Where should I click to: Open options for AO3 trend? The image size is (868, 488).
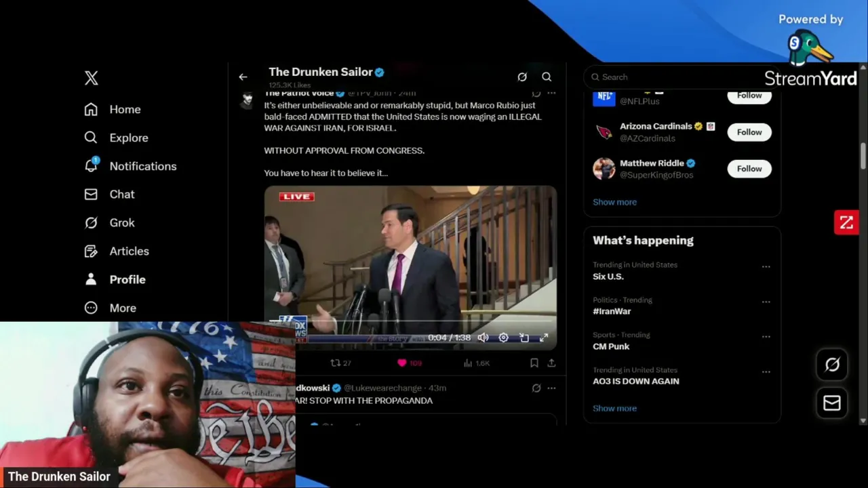click(x=766, y=372)
